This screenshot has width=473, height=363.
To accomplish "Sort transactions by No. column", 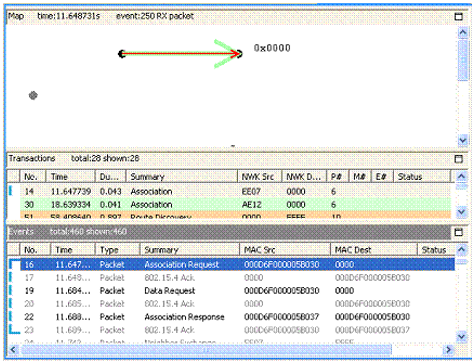I will pyautogui.click(x=33, y=176).
